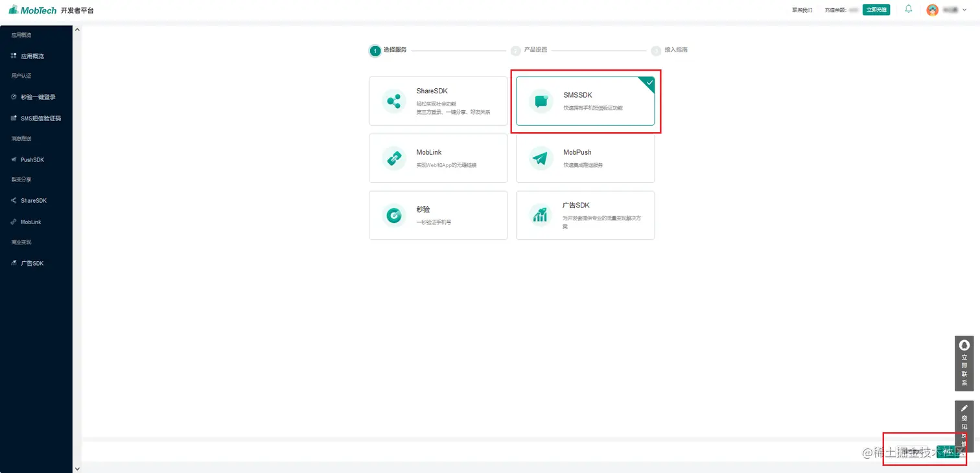Click the link icon beside sidebar MobLink
The width and height of the screenshot is (980, 473).
[14, 222]
